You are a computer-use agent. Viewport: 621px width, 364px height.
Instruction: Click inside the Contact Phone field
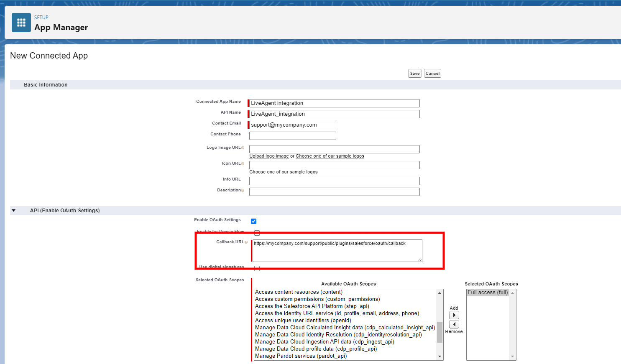[x=292, y=135]
